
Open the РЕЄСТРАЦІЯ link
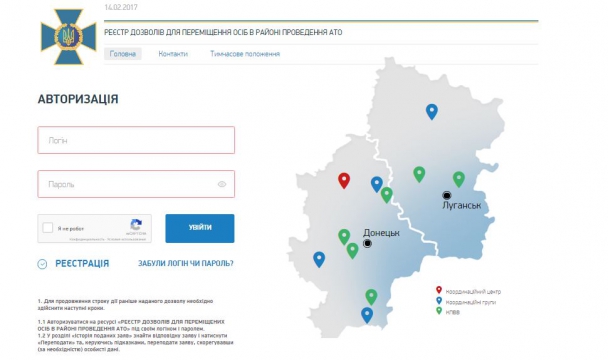82,263
